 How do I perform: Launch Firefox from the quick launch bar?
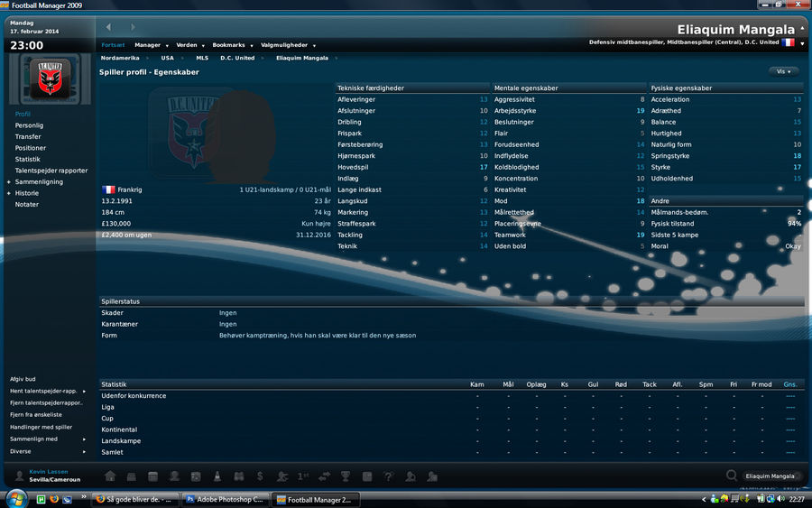pos(54,499)
